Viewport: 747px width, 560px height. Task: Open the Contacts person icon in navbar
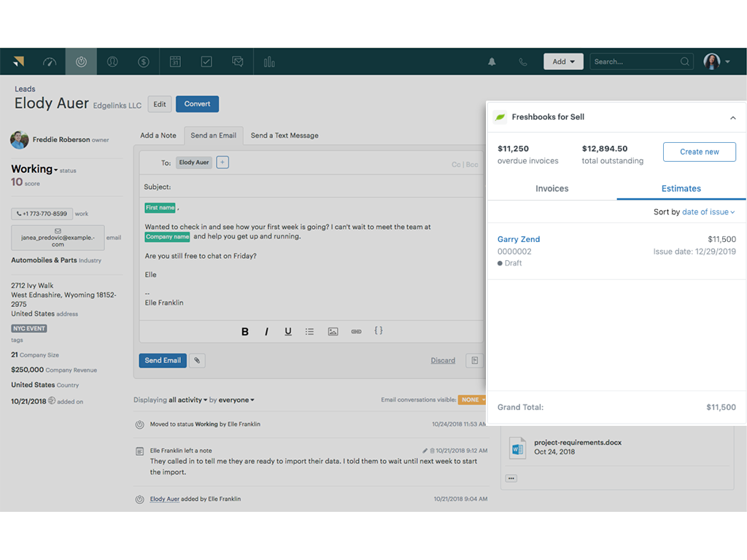pyautogui.click(x=112, y=62)
